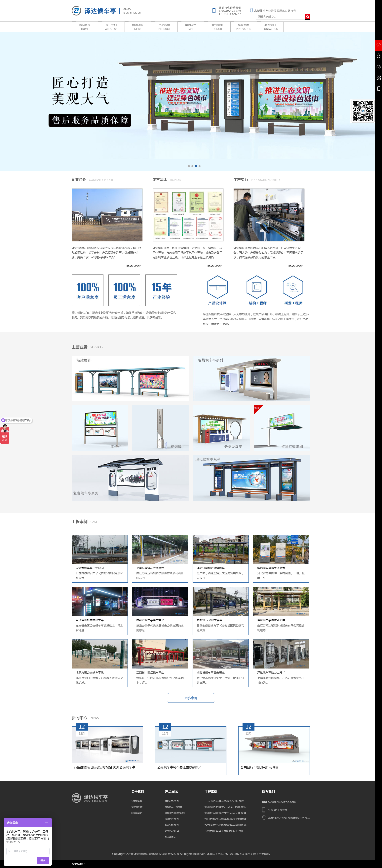382x868 pixels.
Task: Minimize the 请您留言 message widget
Action: (x=47, y=822)
